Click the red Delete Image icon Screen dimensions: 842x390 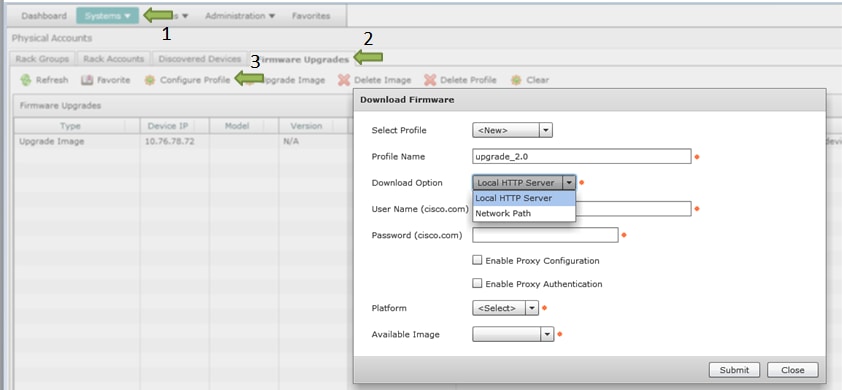click(344, 80)
